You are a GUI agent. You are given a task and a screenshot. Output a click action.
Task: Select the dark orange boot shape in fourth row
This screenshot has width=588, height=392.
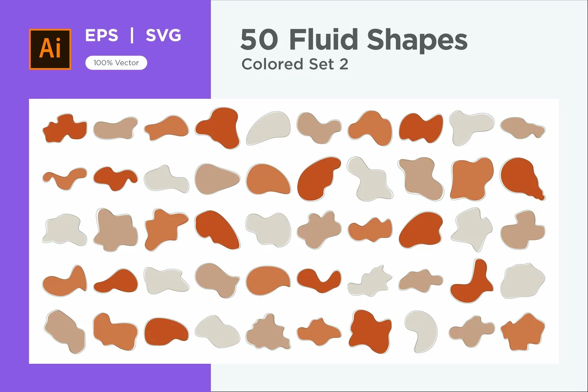(x=472, y=281)
